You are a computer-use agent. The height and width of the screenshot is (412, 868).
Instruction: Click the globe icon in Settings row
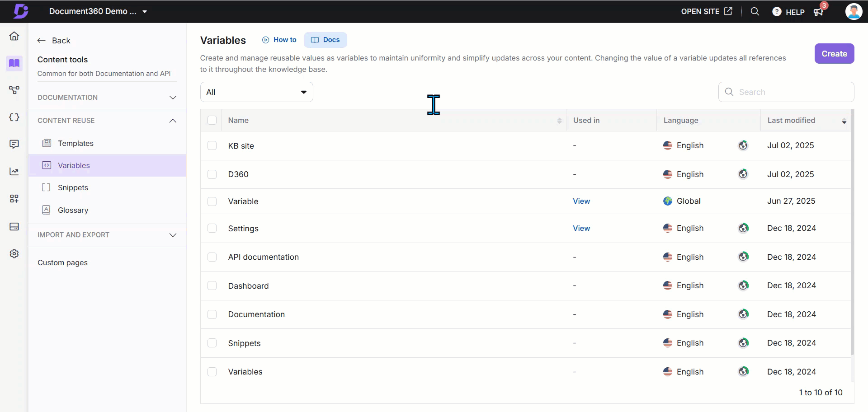743,228
